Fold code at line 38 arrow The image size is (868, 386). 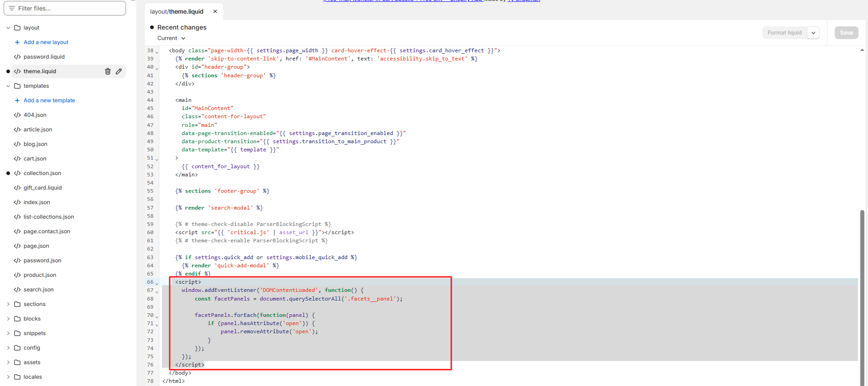click(157, 52)
